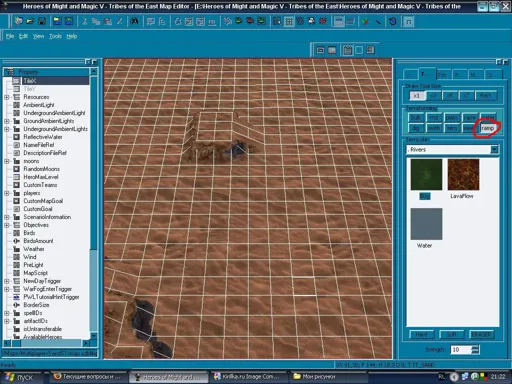
Task: Select draw tool size x3
Action: (x=433, y=96)
